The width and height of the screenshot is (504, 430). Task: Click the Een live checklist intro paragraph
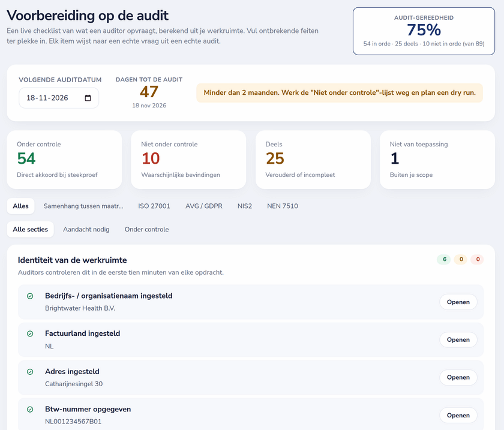point(163,36)
